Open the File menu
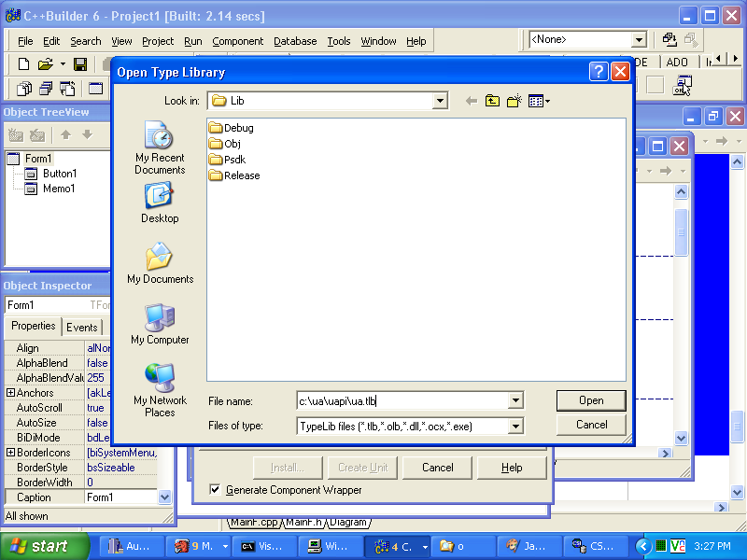 (25, 41)
